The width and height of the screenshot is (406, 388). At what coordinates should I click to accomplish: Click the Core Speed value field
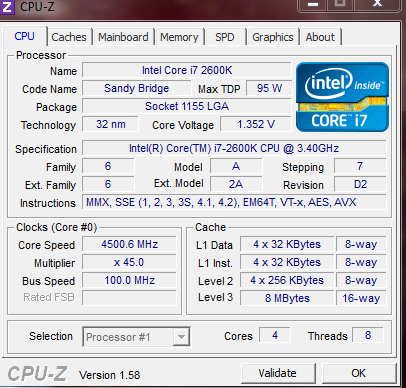point(129,244)
